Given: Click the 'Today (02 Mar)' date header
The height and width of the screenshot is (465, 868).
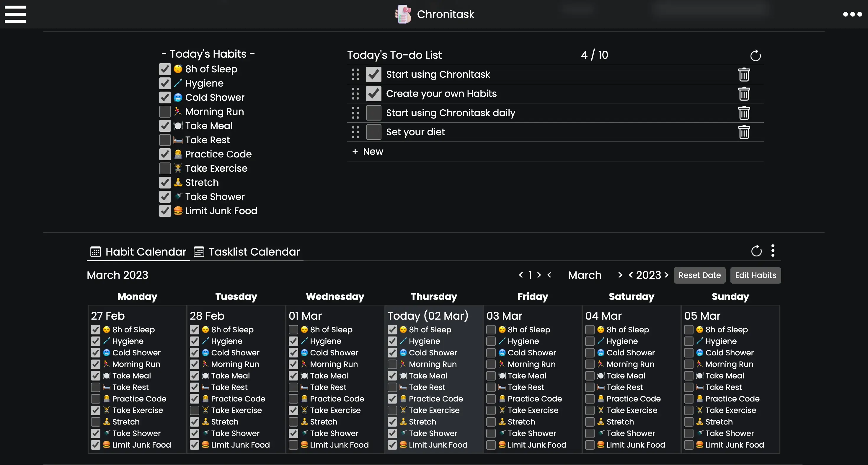Looking at the screenshot, I should pos(428,316).
